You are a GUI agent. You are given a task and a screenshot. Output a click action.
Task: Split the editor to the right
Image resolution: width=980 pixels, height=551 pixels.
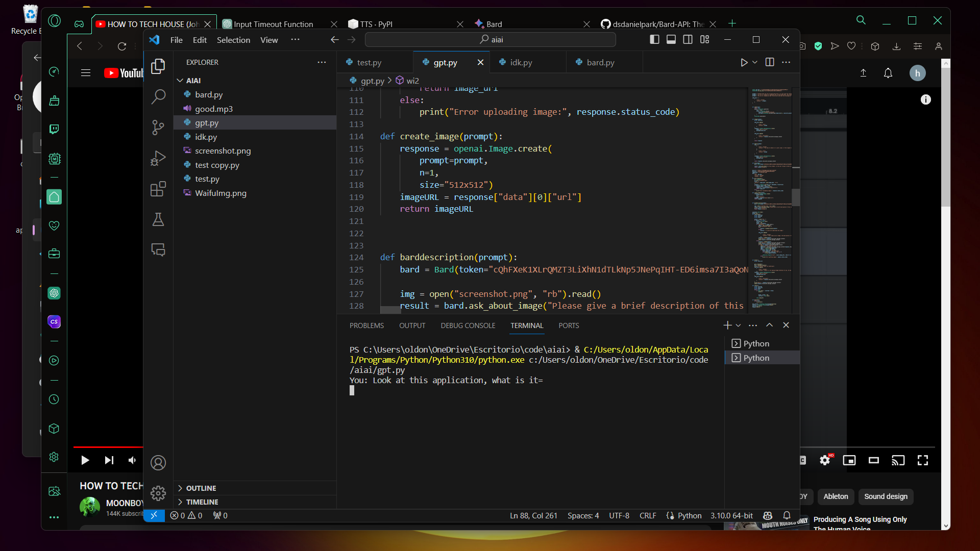[770, 62]
